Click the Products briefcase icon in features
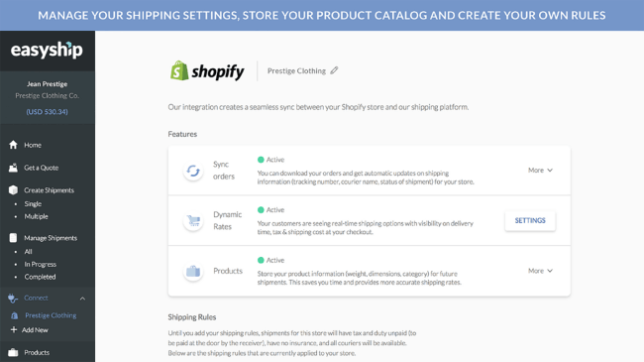Screen dimensions: 644x362 pos(193,271)
